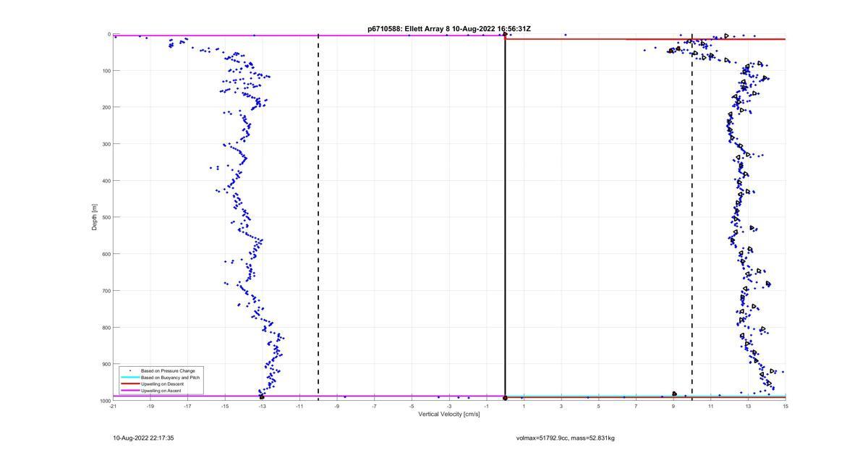The height and width of the screenshot is (450, 868).
Task: Select the timestamp '10-Aug-2022 22:17:35'
Action: click(x=143, y=438)
